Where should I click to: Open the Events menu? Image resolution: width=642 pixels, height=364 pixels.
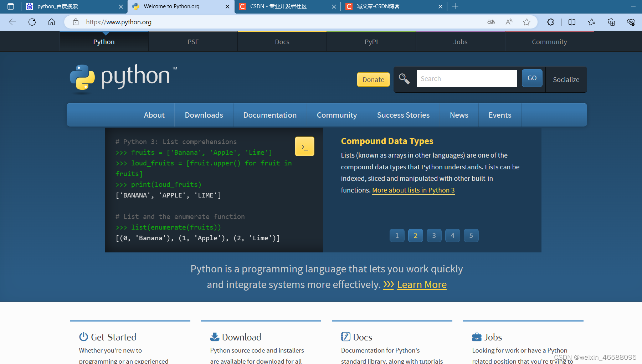tap(500, 115)
